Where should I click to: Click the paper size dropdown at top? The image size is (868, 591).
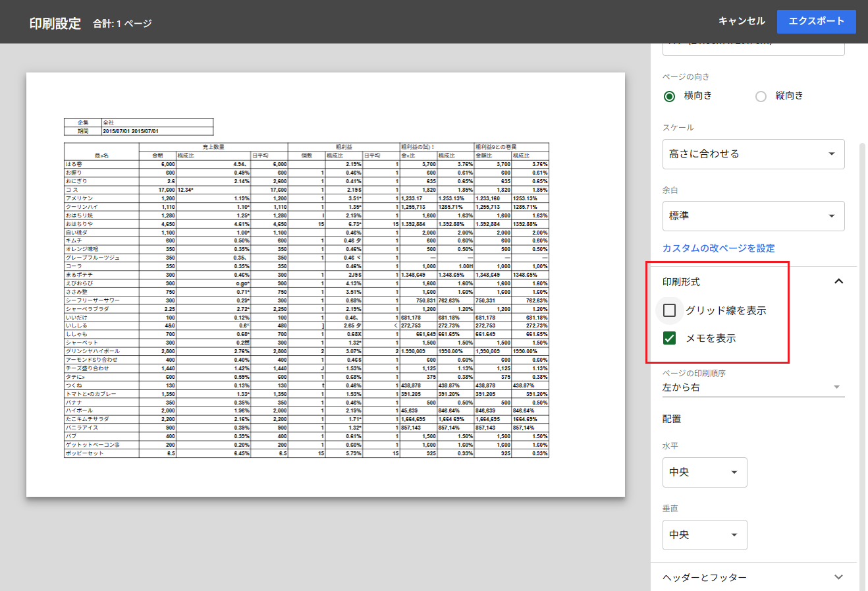pyautogui.click(x=753, y=49)
